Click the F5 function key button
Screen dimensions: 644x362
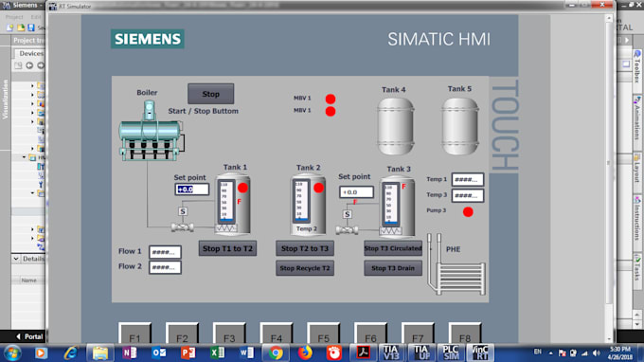pyautogui.click(x=323, y=334)
